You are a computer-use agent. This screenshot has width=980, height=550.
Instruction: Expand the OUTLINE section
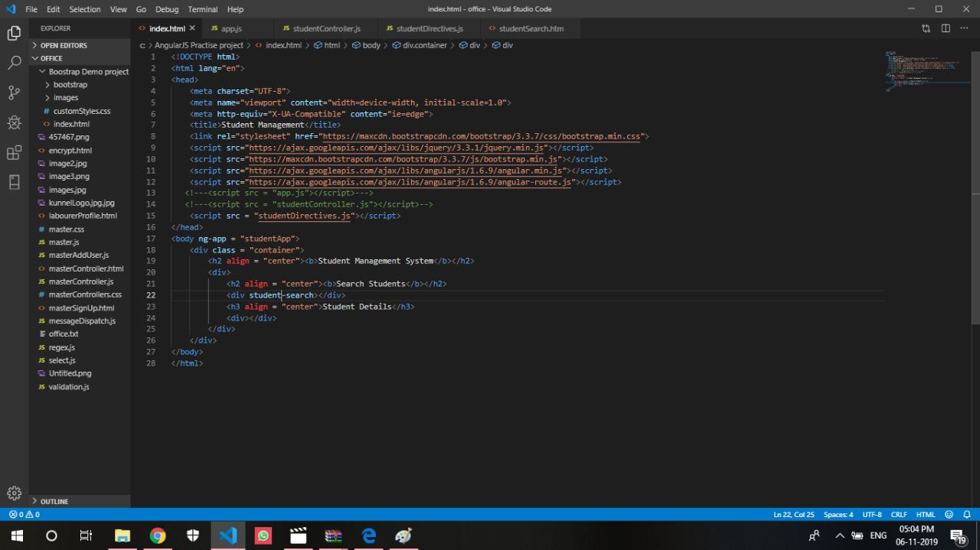[54, 502]
